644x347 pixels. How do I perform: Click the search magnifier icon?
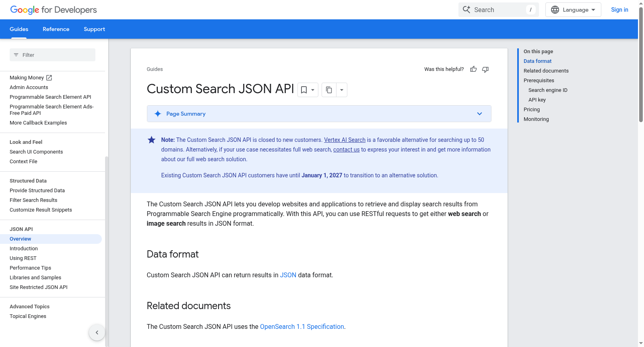466,10
